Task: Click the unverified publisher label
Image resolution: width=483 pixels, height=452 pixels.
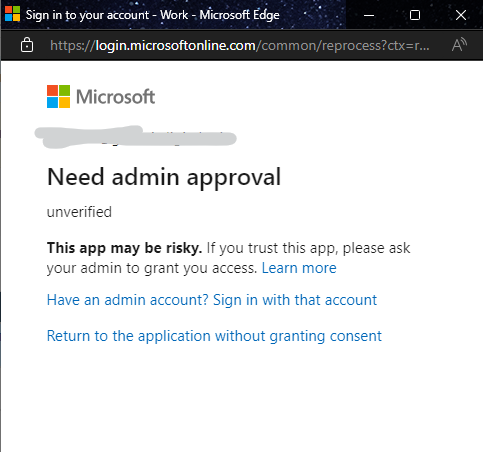Action: (x=79, y=212)
